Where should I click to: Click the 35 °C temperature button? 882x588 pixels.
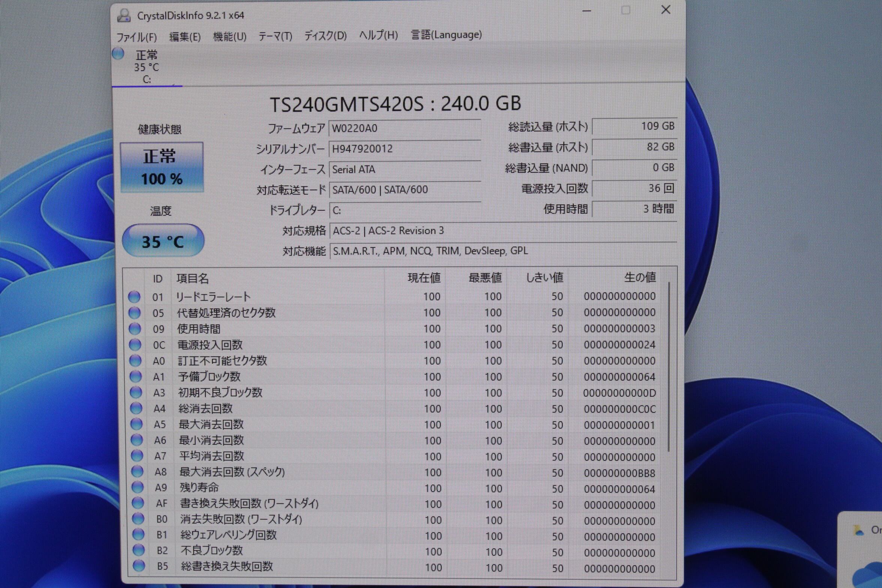coord(163,240)
